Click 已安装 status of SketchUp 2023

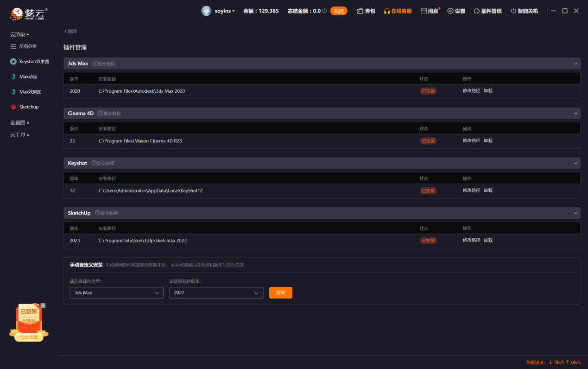428,241
